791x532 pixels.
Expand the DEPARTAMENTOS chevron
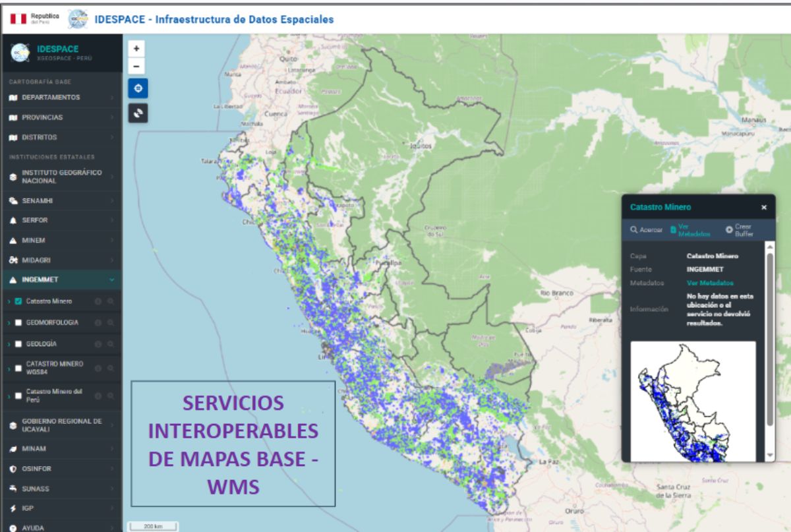click(111, 98)
